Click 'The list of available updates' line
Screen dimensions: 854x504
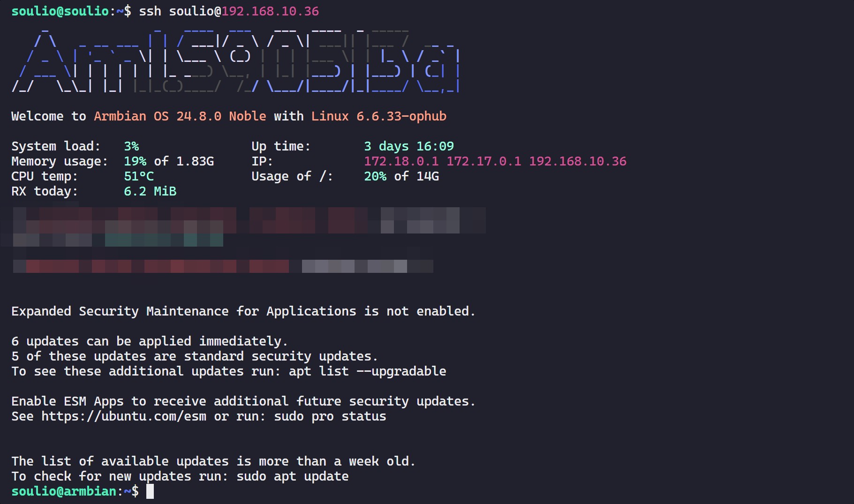click(x=213, y=461)
